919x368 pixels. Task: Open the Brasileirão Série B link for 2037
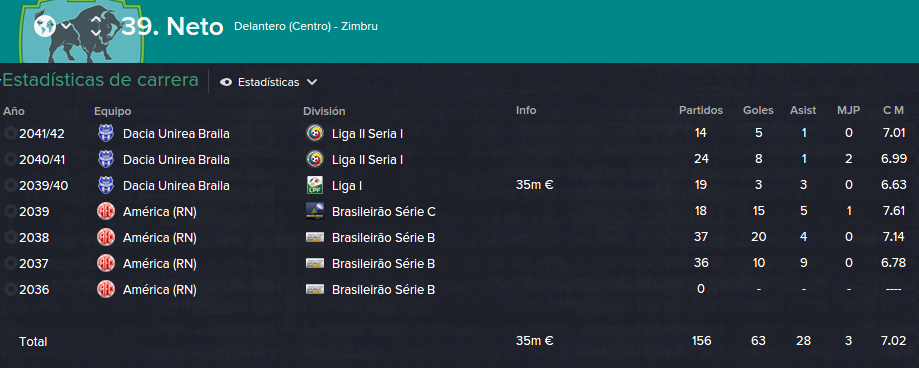click(x=383, y=264)
